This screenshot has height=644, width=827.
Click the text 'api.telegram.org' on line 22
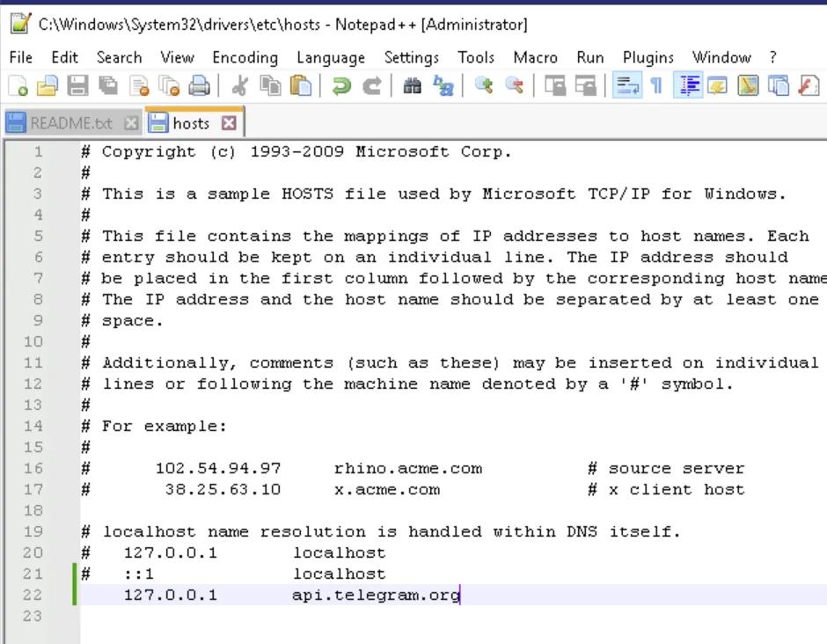pos(376,595)
